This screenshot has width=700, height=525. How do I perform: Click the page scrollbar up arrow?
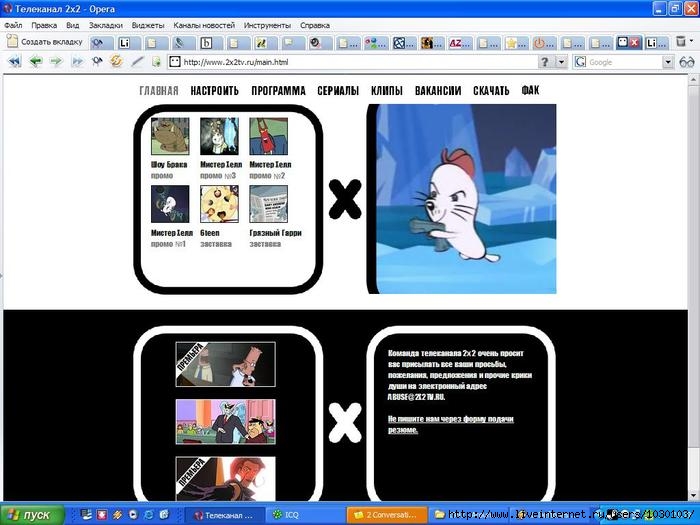tap(693, 79)
